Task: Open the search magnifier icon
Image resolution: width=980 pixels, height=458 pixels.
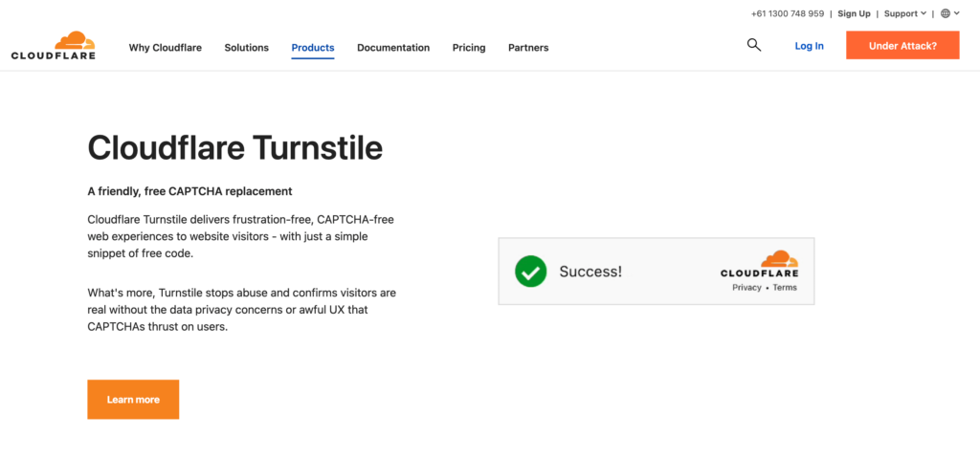Action: point(754,45)
